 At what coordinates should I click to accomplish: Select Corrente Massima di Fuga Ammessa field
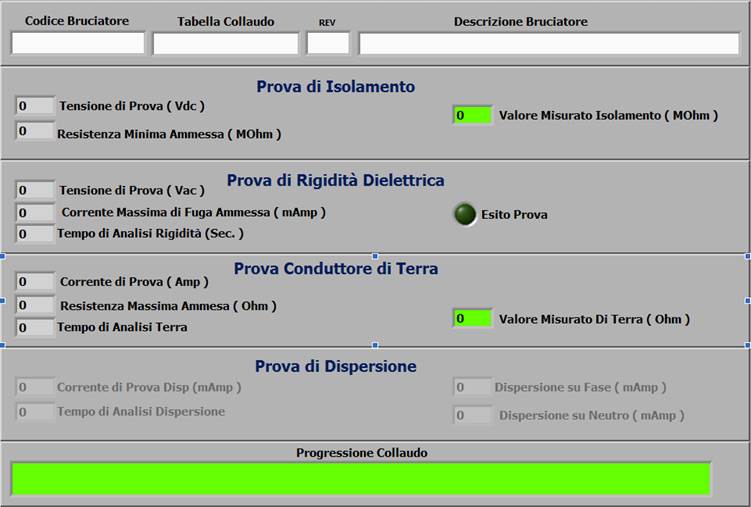[x=36, y=212]
